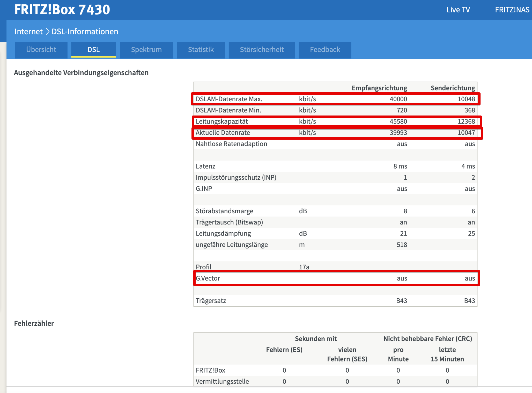The width and height of the screenshot is (532, 393).
Task: Select the Leitungskapazität label
Action: point(222,122)
